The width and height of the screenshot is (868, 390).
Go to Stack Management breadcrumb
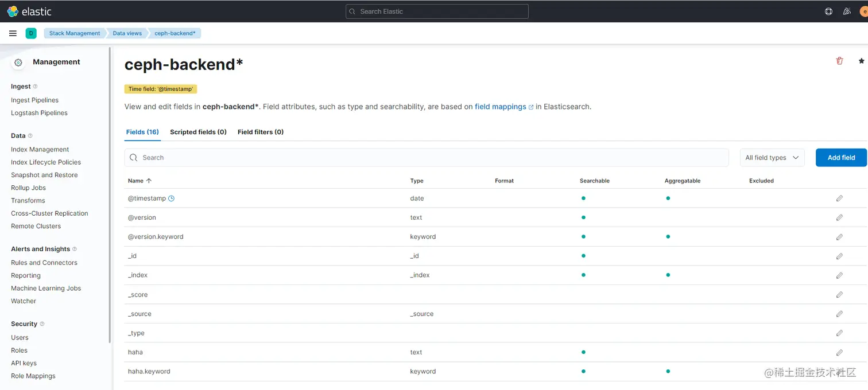point(75,33)
